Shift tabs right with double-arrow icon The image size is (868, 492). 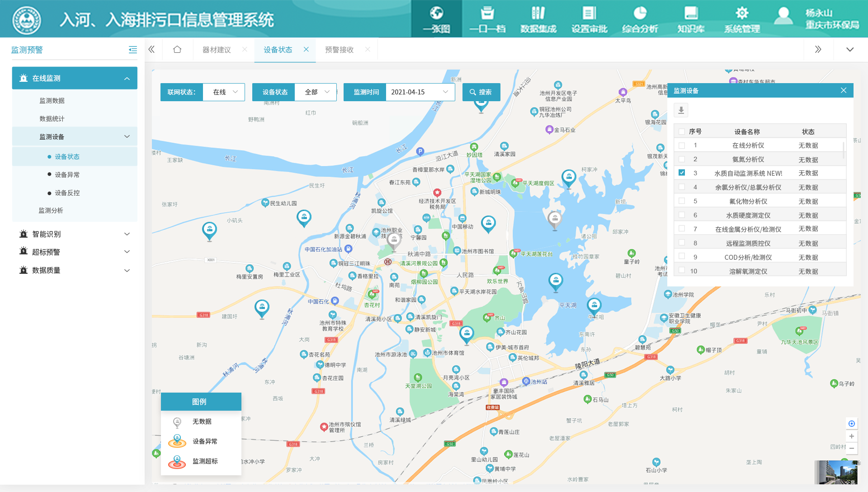point(818,49)
